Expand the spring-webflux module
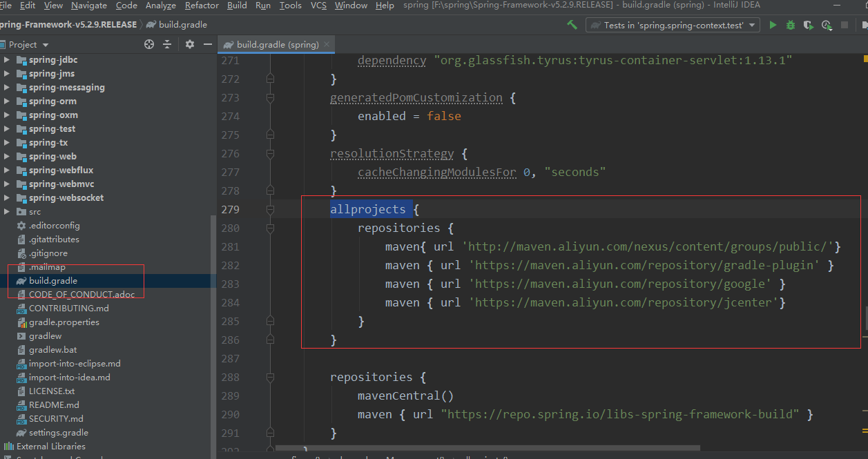Screen dimensions: 868x459 pyautogui.click(x=8, y=170)
